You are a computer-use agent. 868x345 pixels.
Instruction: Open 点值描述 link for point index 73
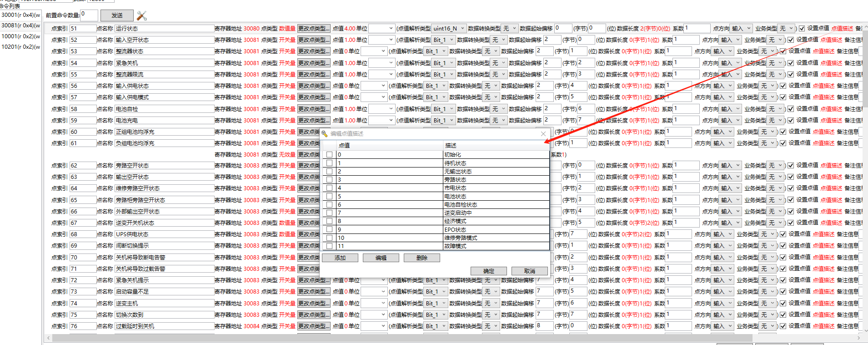(x=823, y=291)
